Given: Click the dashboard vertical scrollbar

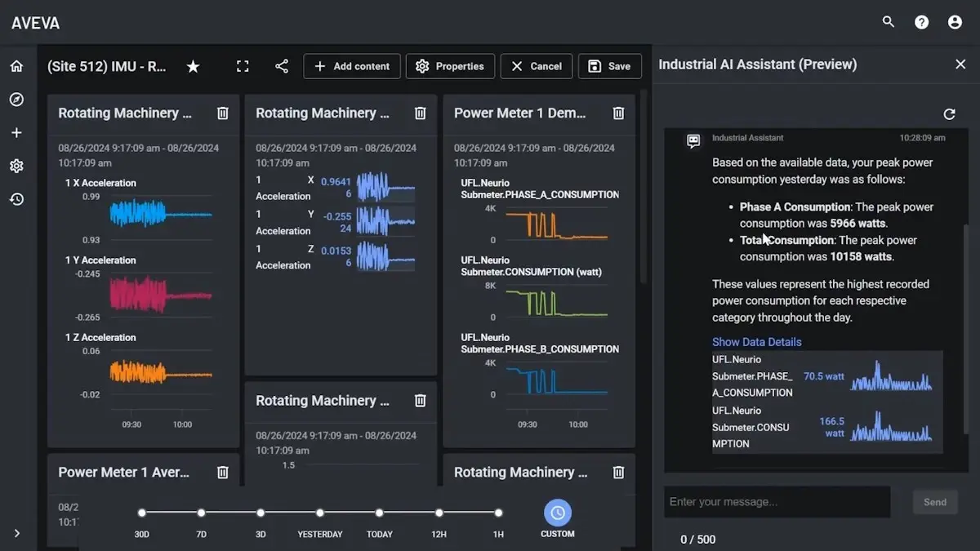Looking at the screenshot, I should click(x=644, y=188).
